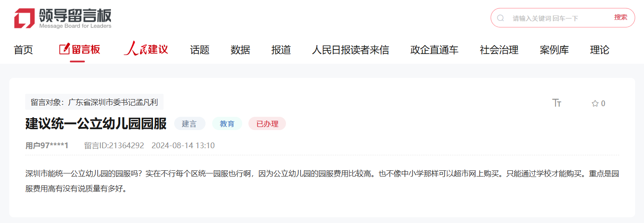The image size is (644, 223).
Task: Open 人民日报读者来信 section
Action: [351, 50]
